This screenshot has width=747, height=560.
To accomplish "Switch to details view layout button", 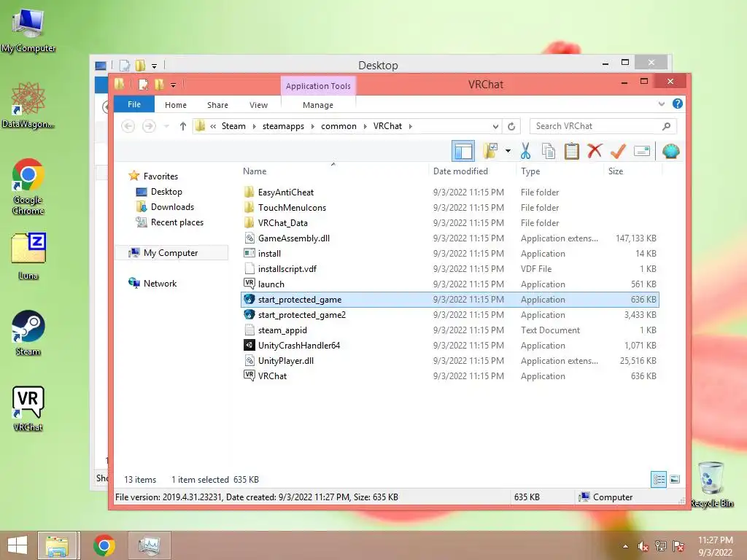I will (659, 479).
